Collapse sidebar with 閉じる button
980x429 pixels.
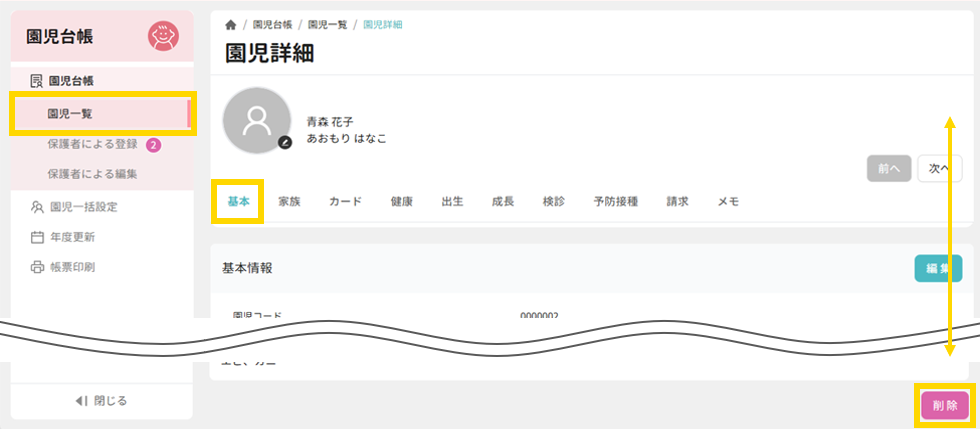[x=101, y=400]
